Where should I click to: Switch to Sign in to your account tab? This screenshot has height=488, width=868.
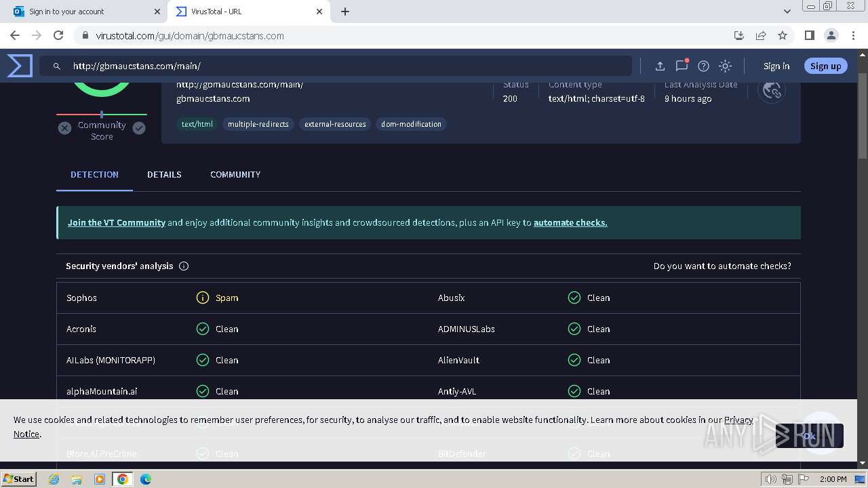(x=85, y=12)
